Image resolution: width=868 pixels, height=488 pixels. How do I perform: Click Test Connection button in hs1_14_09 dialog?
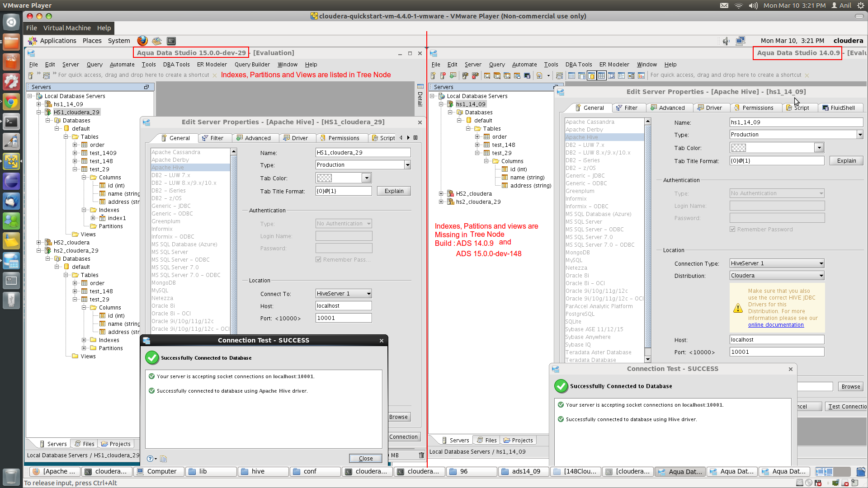[846, 407]
